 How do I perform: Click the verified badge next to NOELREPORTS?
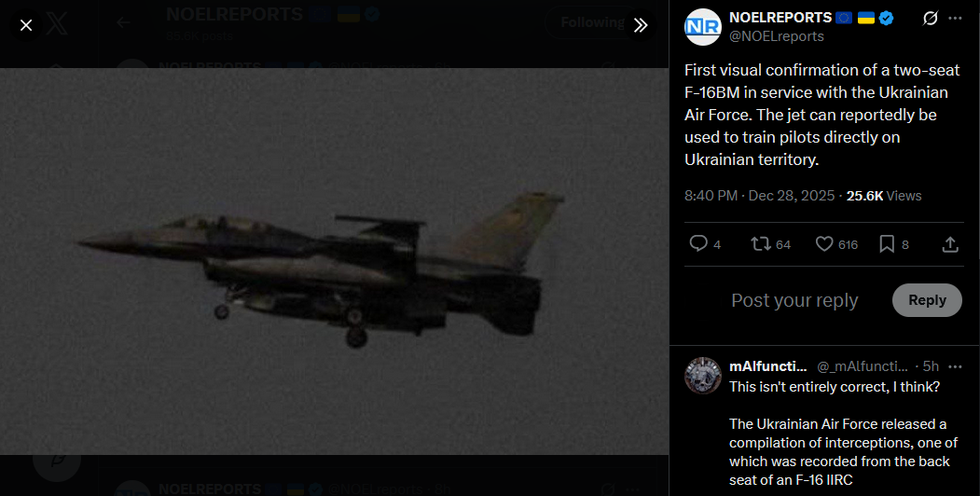(x=886, y=18)
